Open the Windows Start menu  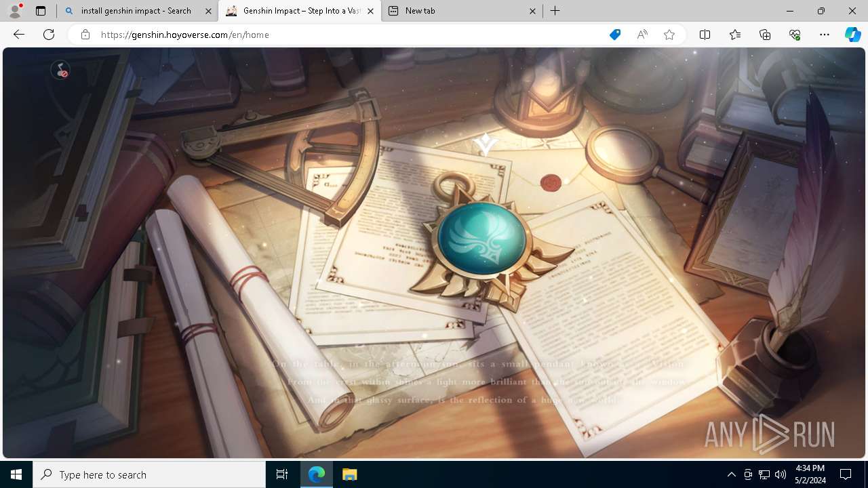[x=16, y=474]
